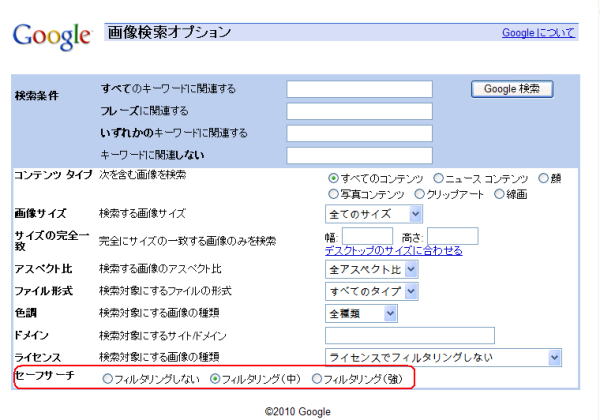The image size is (600, 420).
Task: Select the 顔 radio button
Action: [x=543, y=178]
